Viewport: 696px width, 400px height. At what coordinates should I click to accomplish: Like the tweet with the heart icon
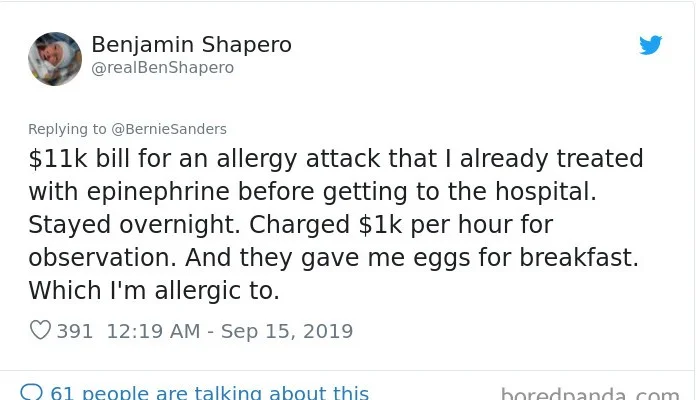[40, 330]
